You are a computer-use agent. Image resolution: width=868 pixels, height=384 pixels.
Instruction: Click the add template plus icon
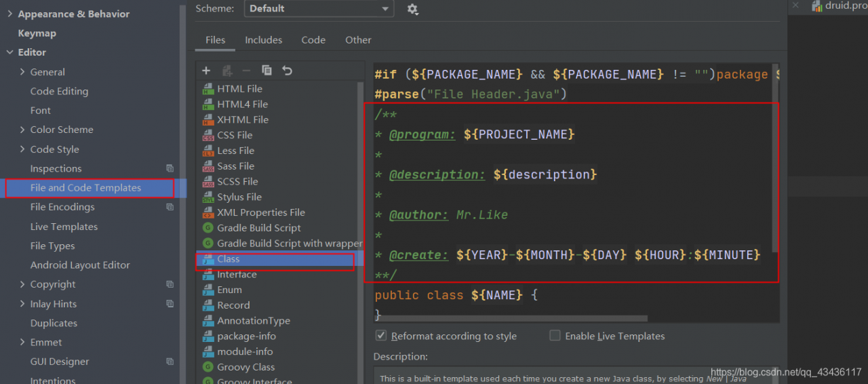(x=206, y=71)
